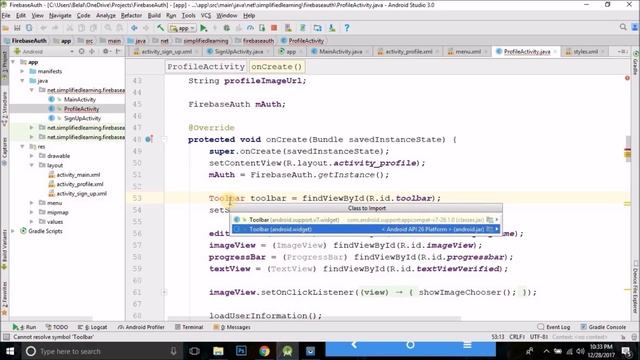Expand the drawable folder arrow

click(x=31, y=156)
